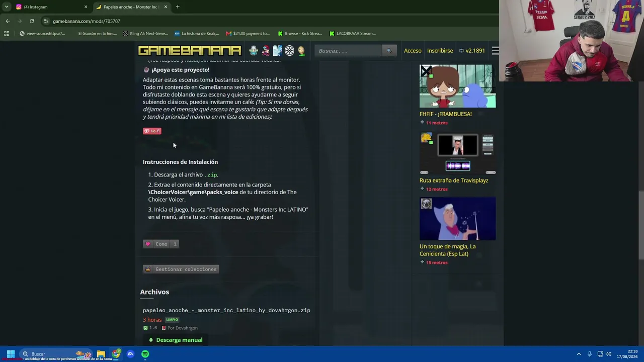
Task: Go back to the previous page
Action: click(8, 21)
